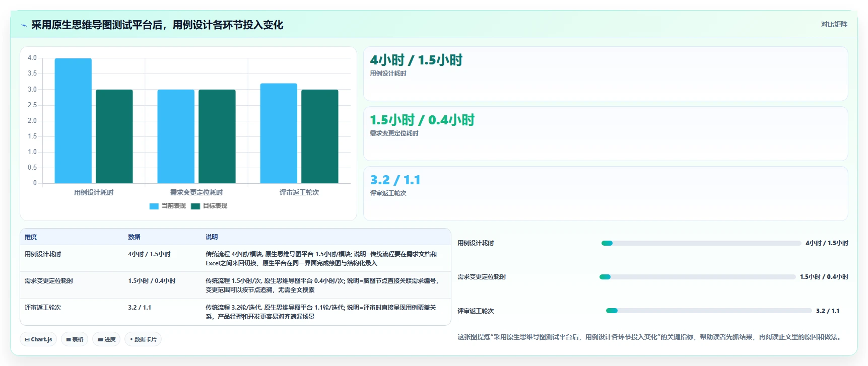Click the y-axis value 4.0
Screen dimensions: 868x366
click(32, 58)
